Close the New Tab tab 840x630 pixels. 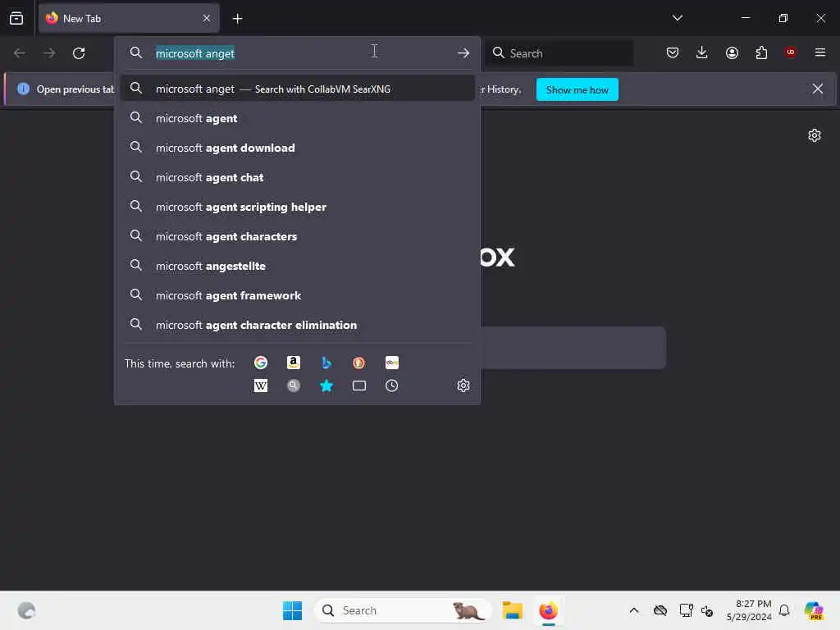[x=207, y=18]
